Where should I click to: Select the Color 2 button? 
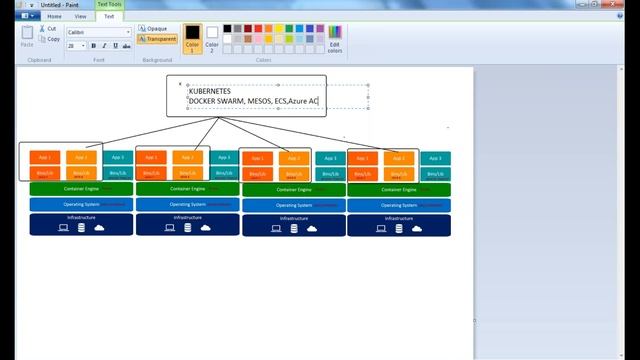(x=212, y=39)
